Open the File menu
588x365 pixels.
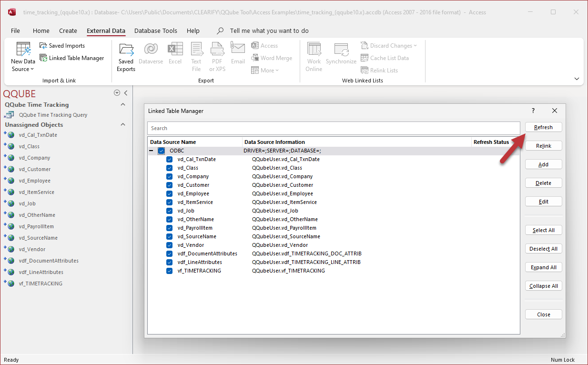pyautogui.click(x=15, y=30)
